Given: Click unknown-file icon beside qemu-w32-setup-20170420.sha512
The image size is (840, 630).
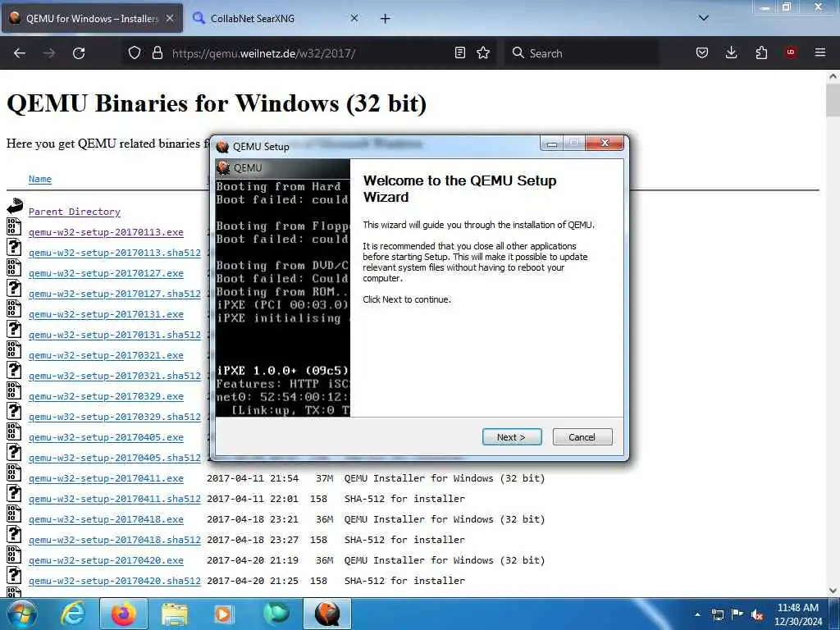Looking at the screenshot, I should pos(14,575).
